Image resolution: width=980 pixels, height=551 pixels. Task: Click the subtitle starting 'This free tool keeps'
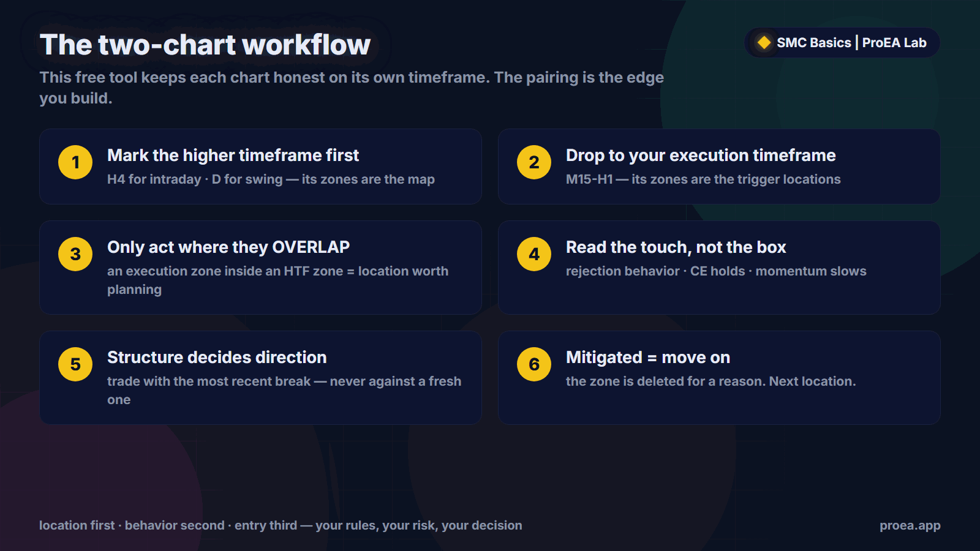pos(352,88)
